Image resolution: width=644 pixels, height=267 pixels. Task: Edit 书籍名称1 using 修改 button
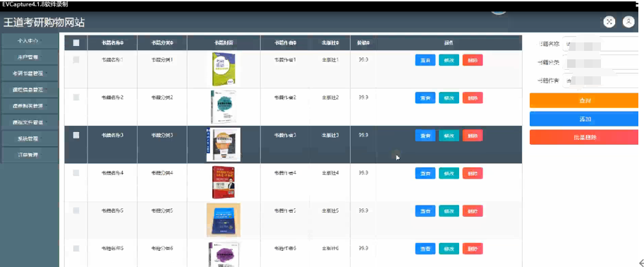tap(449, 60)
